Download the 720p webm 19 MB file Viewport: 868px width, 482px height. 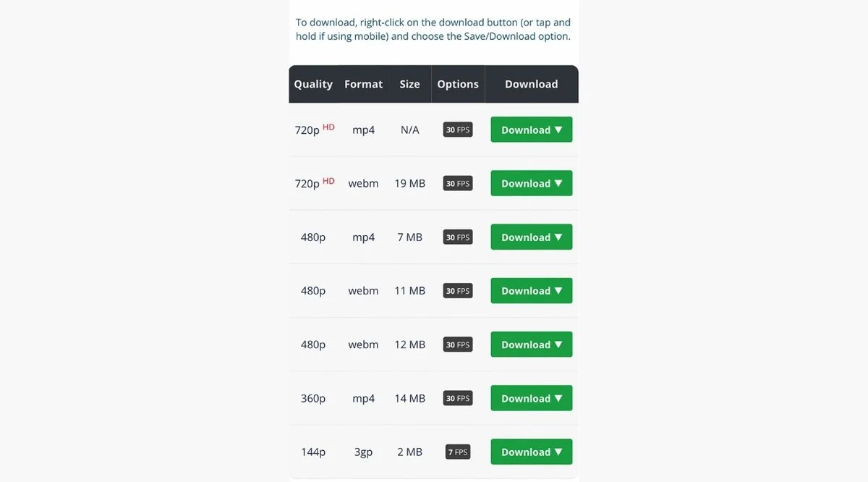coord(532,183)
